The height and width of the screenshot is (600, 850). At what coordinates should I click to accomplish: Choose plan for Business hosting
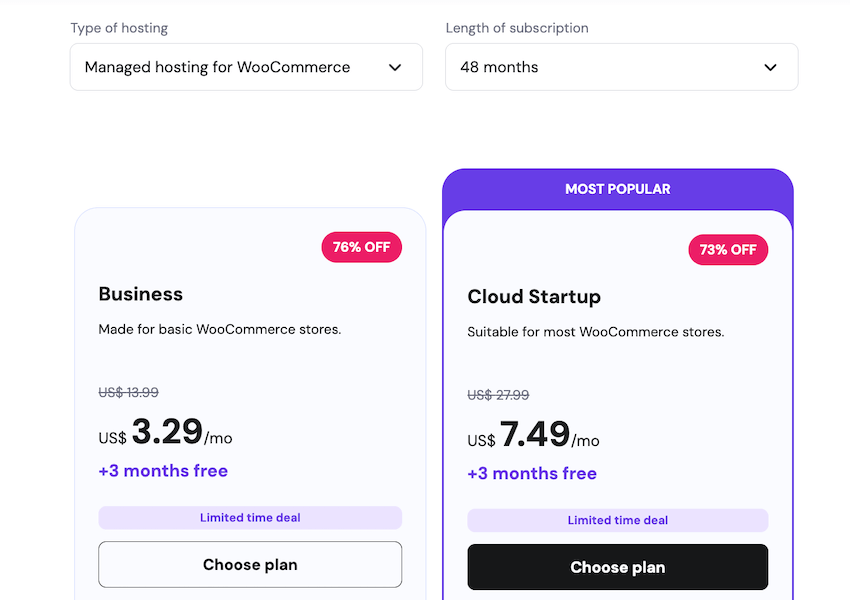click(250, 565)
